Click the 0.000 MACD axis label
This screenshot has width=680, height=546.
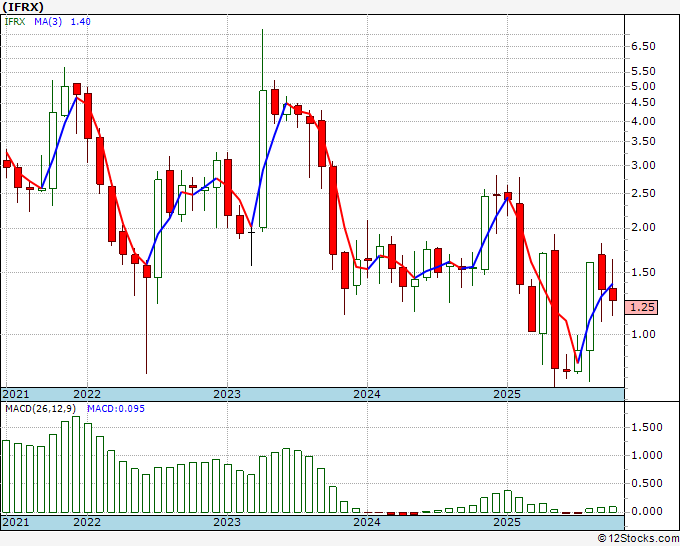(x=647, y=512)
